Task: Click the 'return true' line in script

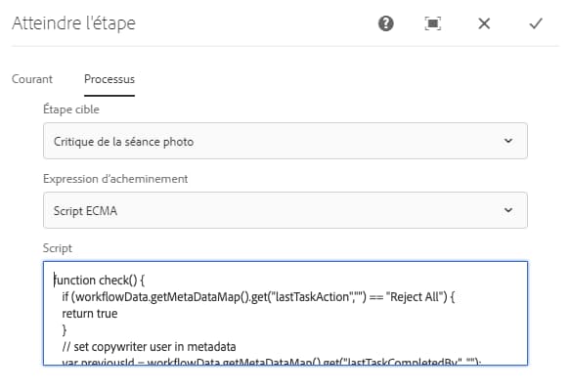Action: pyautogui.click(x=90, y=314)
